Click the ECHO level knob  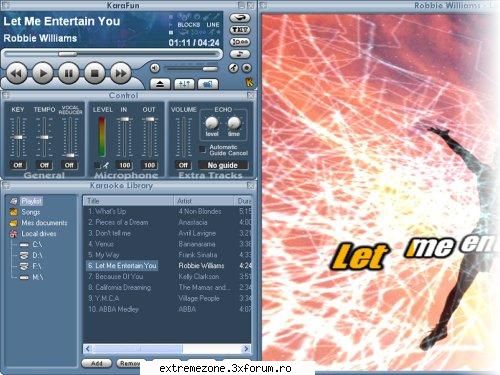pyautogui.click(x=212, y=123)
